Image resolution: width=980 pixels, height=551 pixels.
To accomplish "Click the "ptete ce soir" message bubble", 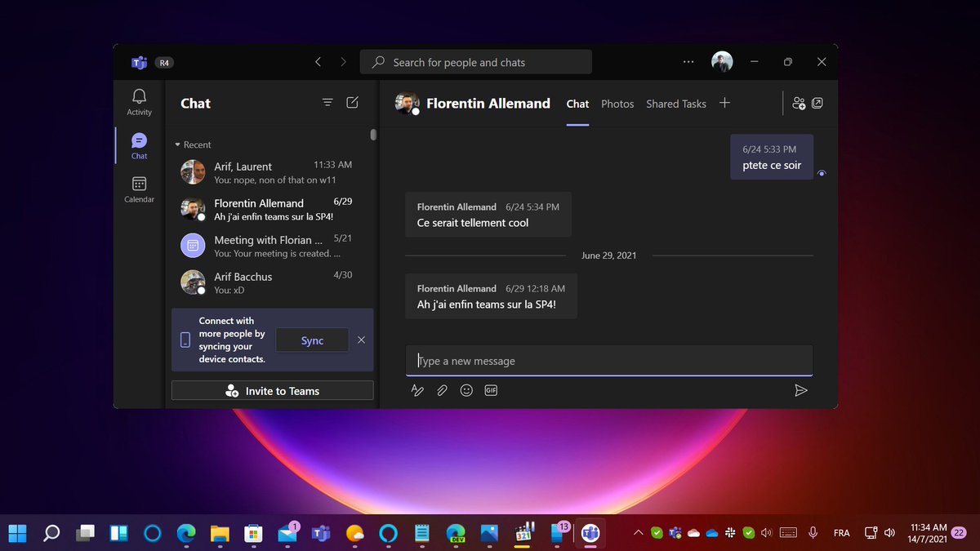I will tap(772, 157).
